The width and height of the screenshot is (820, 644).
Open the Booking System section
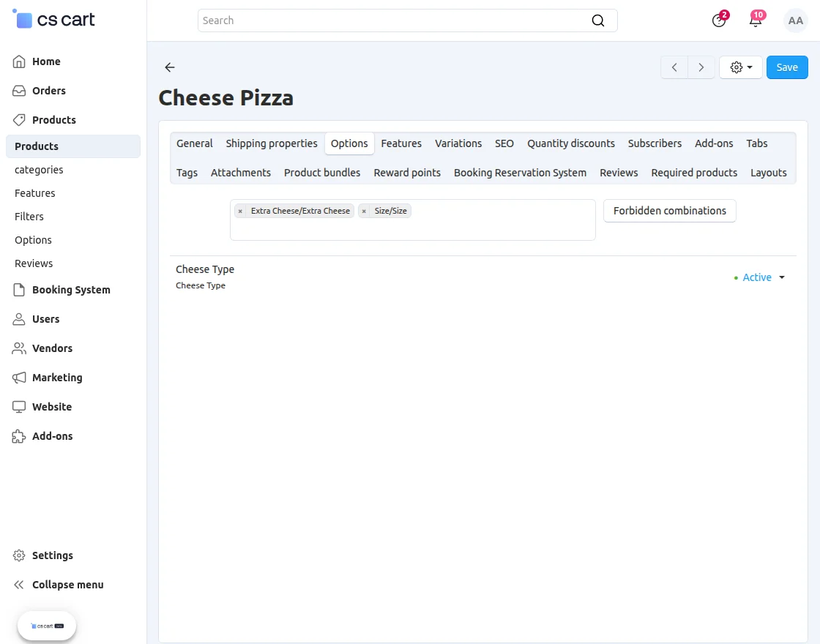pyautogui.click(x=71, y=290)
